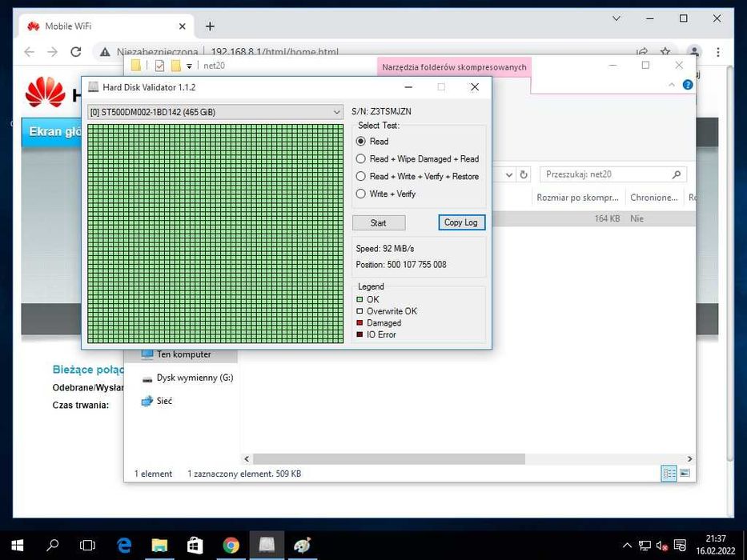Open Windows taskbar search

(x=52, y=546)
